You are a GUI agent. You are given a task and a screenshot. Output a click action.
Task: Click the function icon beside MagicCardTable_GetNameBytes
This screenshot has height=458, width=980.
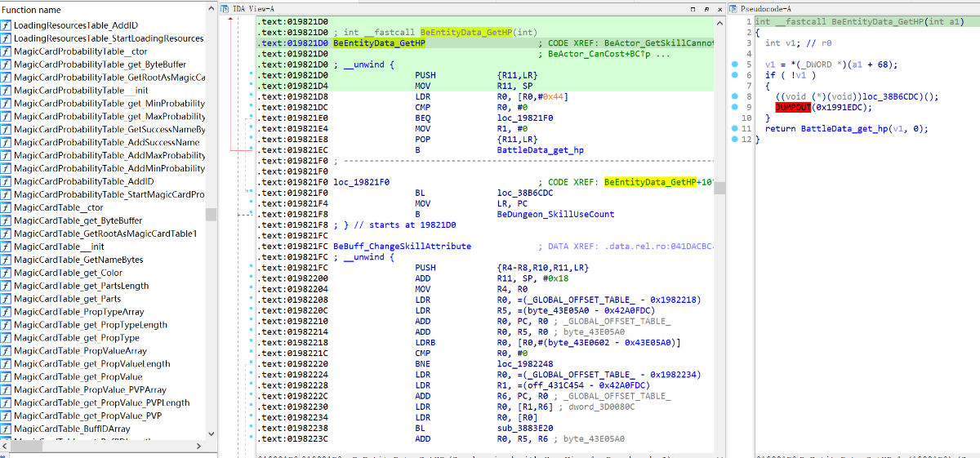tap(6, 260)
